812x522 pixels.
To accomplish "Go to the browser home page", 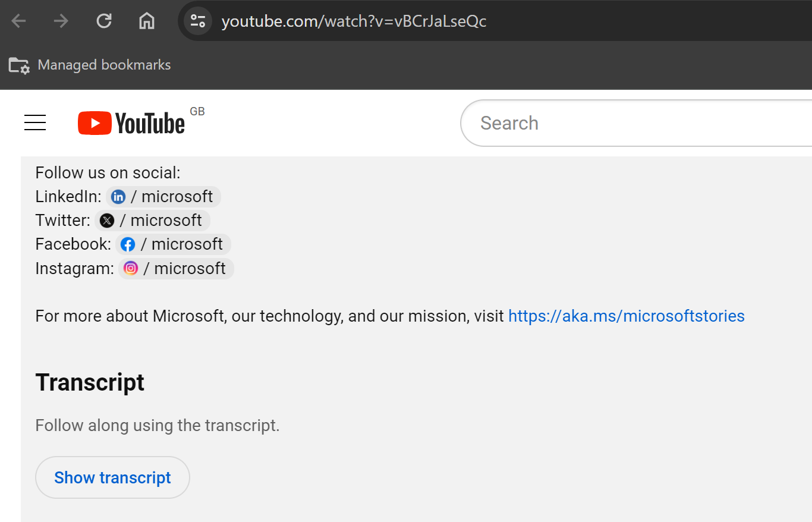I will coord(146,21).
